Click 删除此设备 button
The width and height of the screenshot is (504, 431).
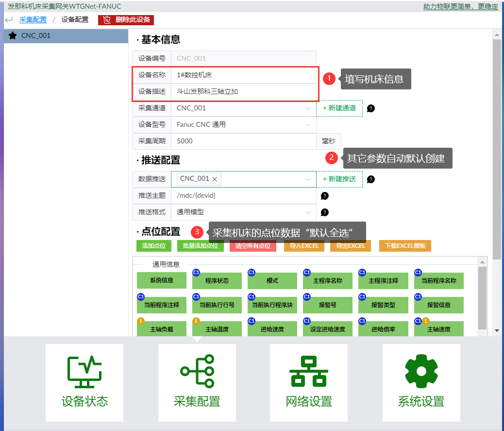coord(126,20)
